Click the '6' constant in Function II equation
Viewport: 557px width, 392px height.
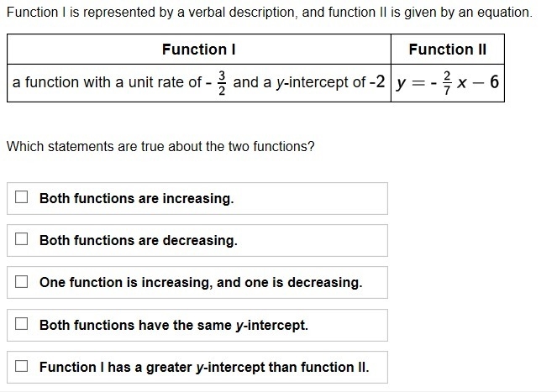point(494,82)
